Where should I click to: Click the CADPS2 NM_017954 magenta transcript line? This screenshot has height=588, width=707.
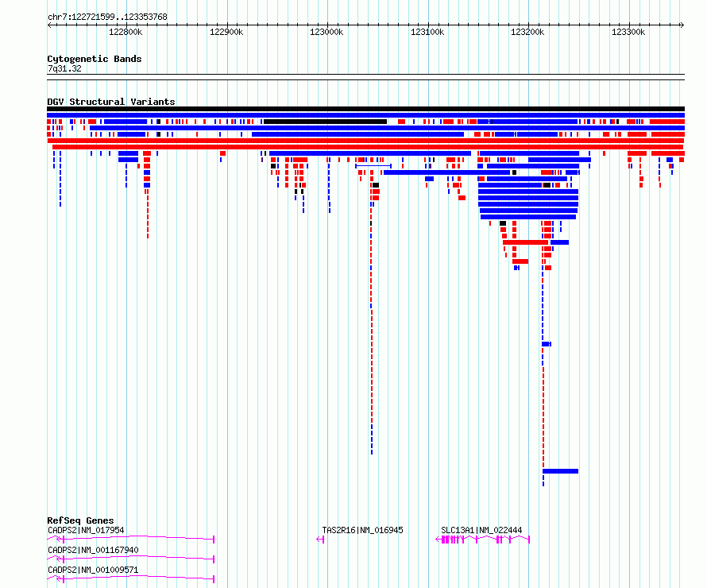[x=131, y=539]
